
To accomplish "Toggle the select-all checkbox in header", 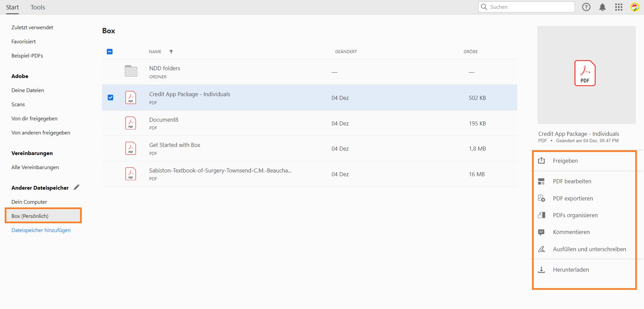I will coord(110,51).
